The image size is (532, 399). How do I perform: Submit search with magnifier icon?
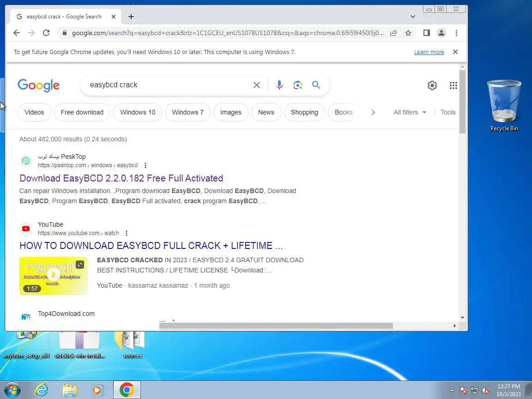tap(316, 85)
